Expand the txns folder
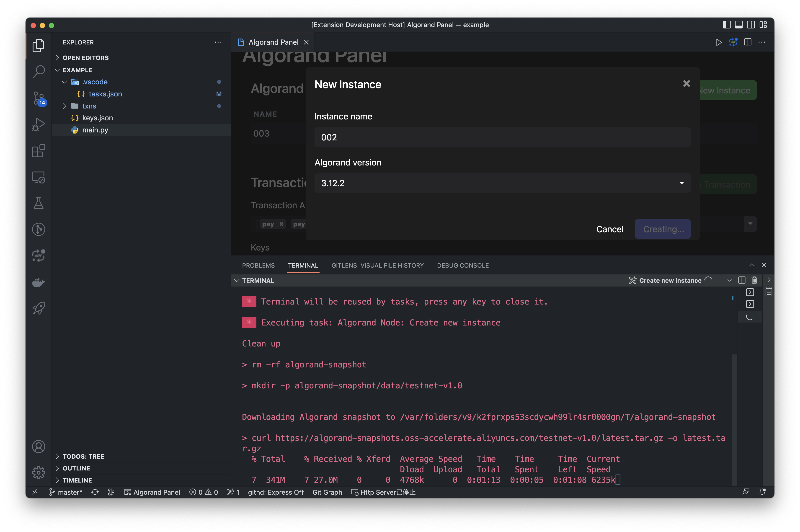The image size is (800, 532). (89, 106)
